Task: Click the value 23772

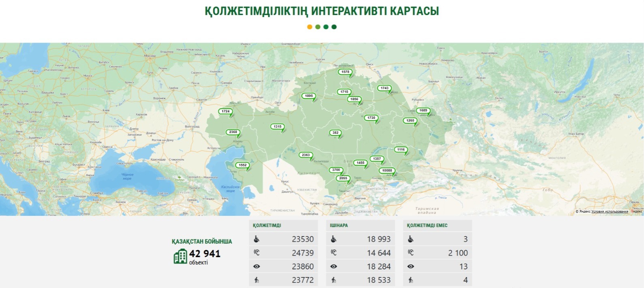Action: 303,280
